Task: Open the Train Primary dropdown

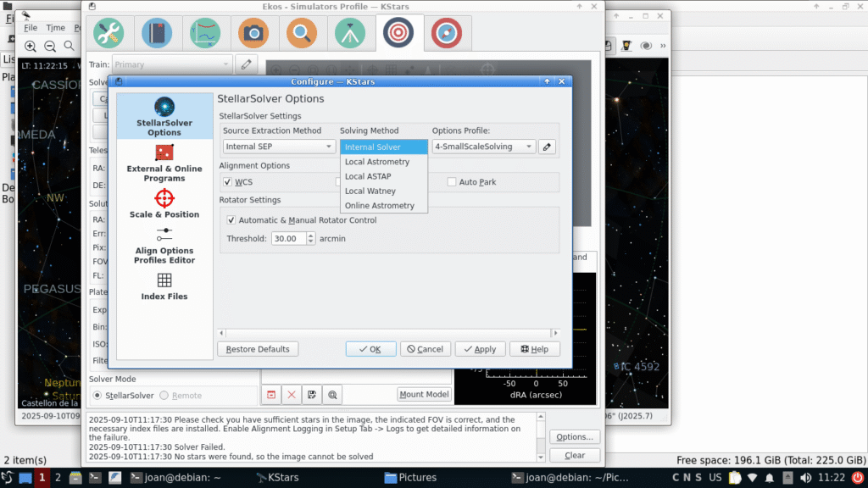Action: point(171,64)
